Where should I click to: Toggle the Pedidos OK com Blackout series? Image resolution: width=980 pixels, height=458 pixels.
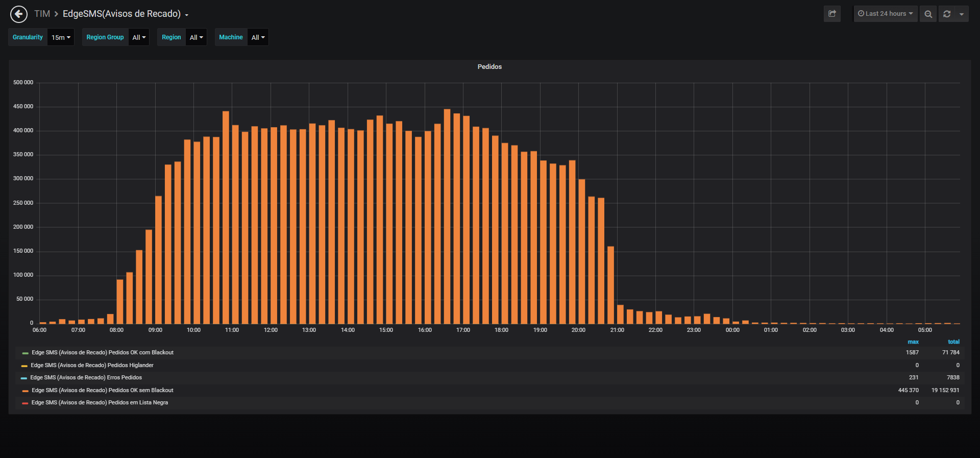103,353
